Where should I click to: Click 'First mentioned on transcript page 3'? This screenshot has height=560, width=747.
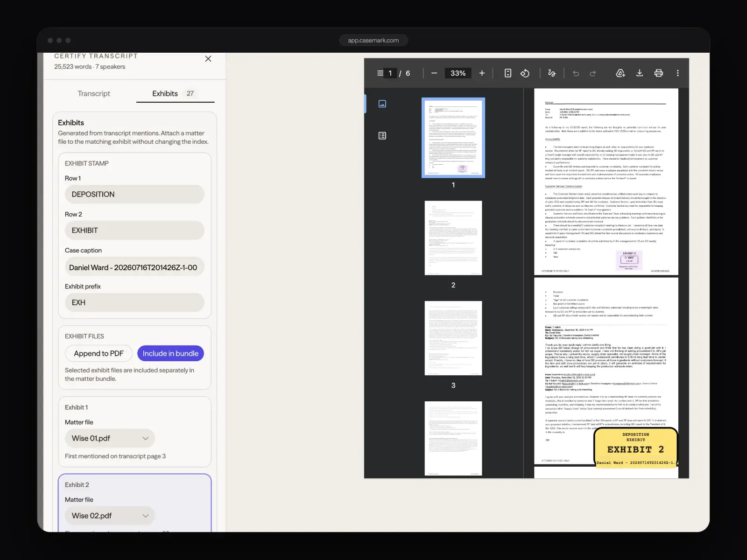click(115, 456)
